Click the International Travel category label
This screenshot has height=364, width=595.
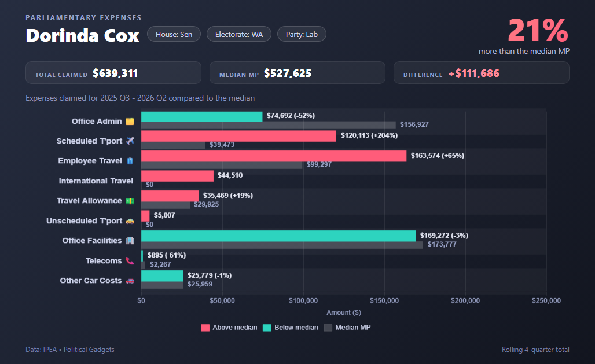click(x=96, y=181)
